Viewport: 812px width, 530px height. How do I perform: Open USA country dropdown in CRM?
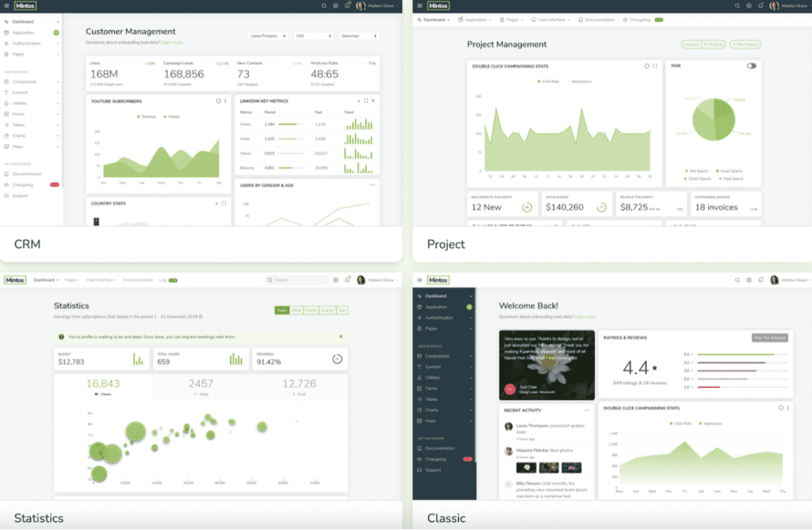point(313,36)
